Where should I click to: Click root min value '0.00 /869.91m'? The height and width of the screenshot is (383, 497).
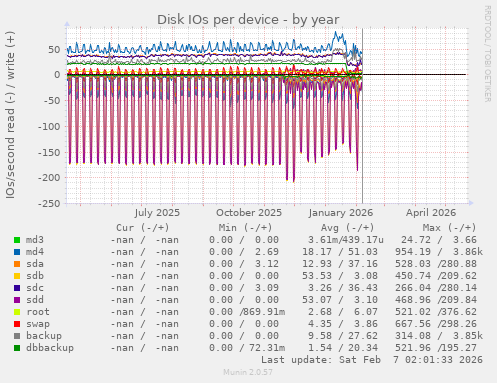(247, 312)
